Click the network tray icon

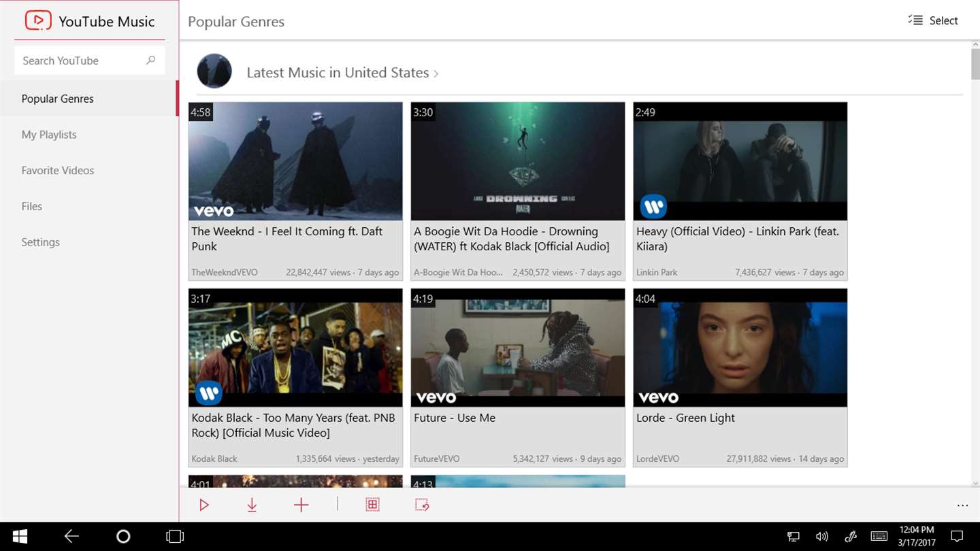pos(794,537)
